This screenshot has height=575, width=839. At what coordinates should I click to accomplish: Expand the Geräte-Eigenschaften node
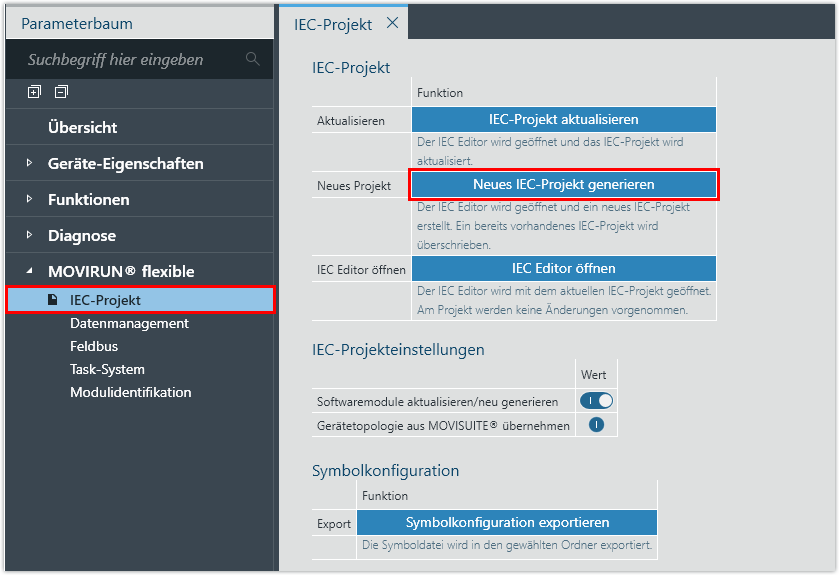29,163
